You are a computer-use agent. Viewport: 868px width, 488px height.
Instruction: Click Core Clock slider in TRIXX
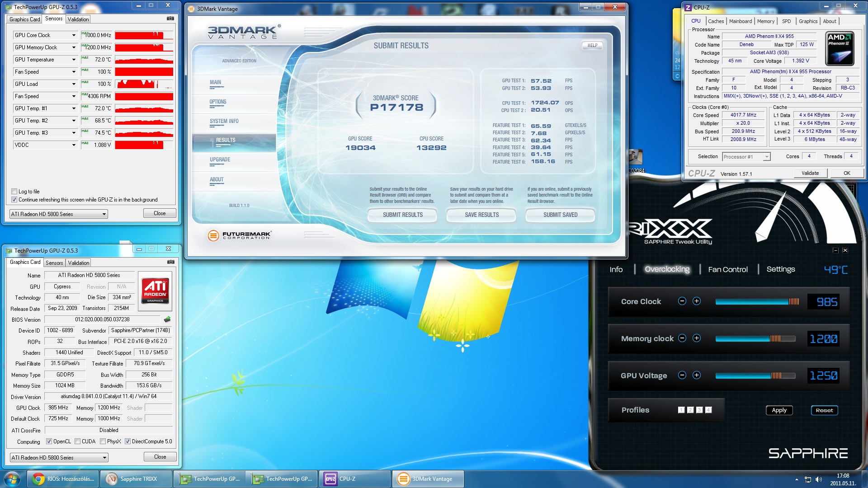tap(757, 301)
